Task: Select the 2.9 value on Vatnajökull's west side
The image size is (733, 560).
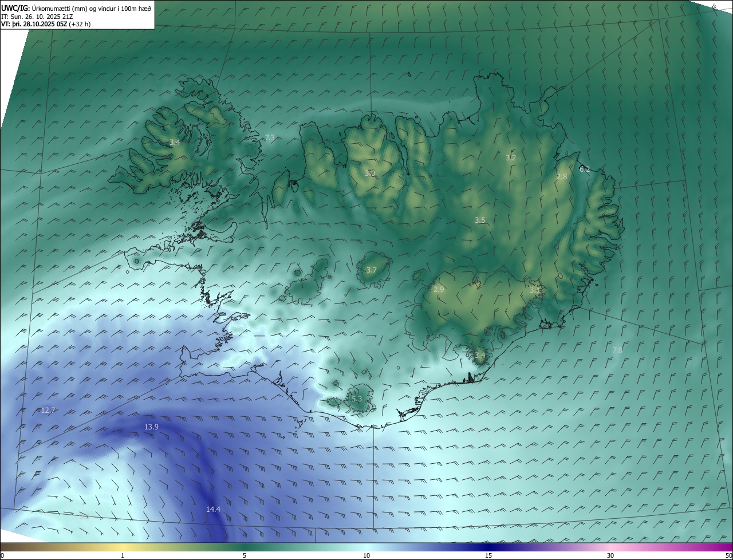Action: [439, 290]
